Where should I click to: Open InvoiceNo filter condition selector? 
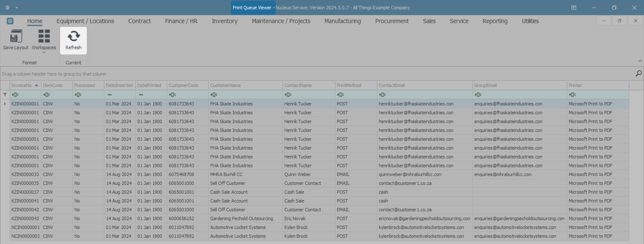(x=15, y=95)
